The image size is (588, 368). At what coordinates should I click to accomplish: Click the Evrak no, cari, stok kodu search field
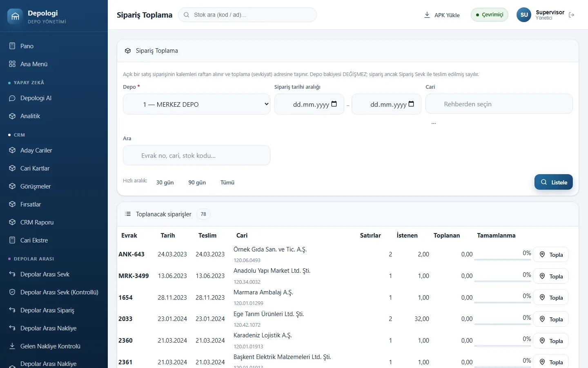(196, 155)
